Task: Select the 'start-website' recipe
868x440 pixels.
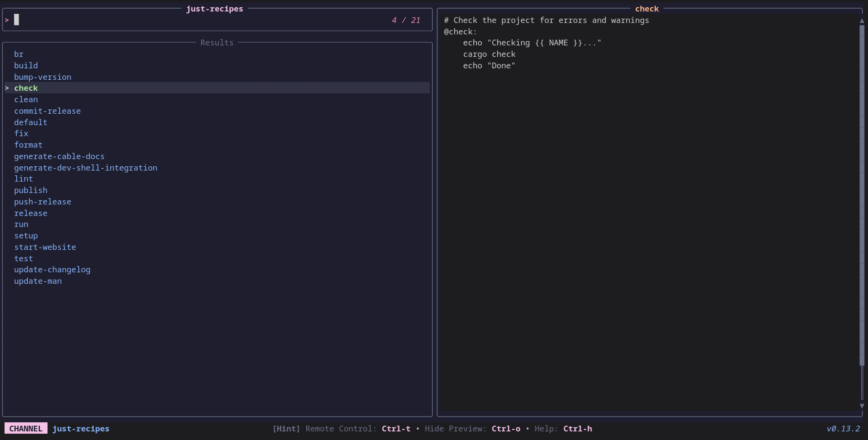Action: [x=45, y=247]
